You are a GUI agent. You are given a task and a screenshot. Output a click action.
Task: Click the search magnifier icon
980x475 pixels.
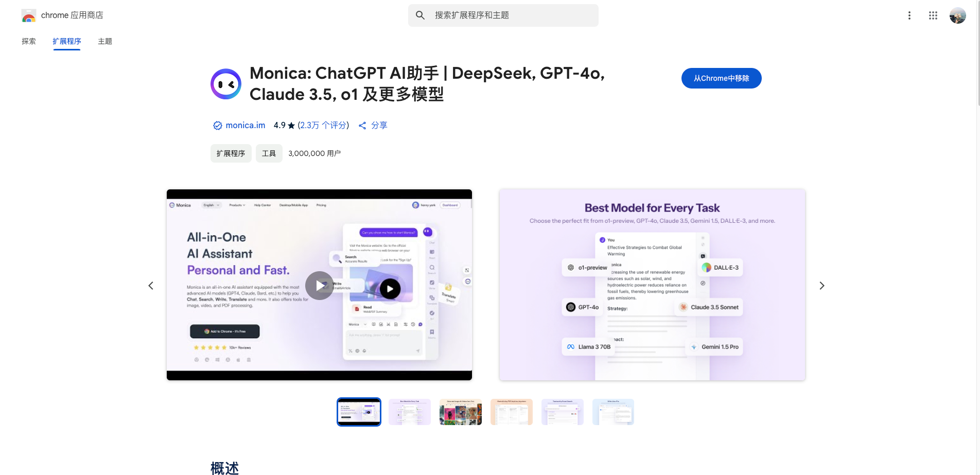[420, 15]
